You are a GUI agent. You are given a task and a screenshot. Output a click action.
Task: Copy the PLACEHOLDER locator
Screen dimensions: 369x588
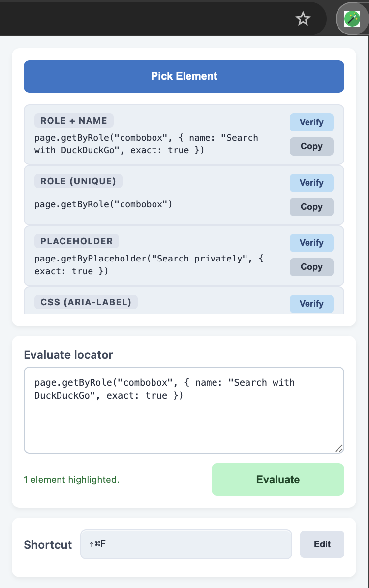tap(311, 267)
